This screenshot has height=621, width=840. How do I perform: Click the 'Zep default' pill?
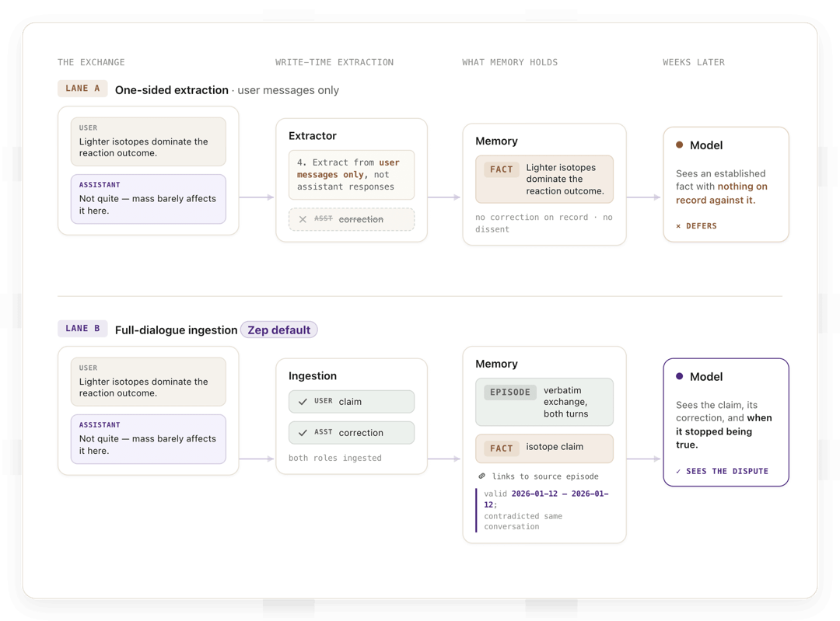coord(278,330)
